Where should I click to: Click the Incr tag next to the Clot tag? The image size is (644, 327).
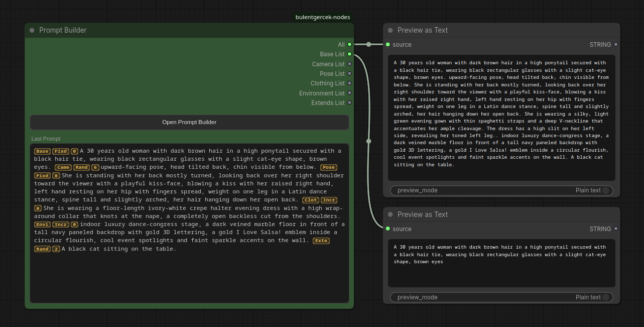[x=329, y=200]
